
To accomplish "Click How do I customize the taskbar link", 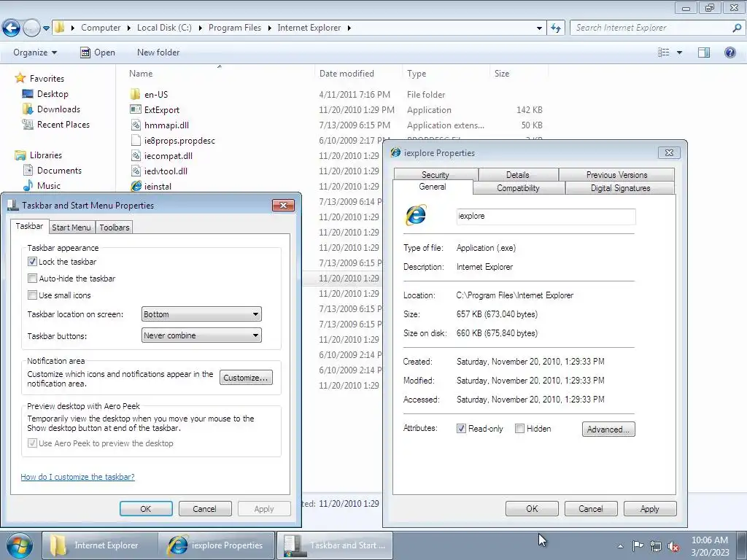I will click(77, 477).
